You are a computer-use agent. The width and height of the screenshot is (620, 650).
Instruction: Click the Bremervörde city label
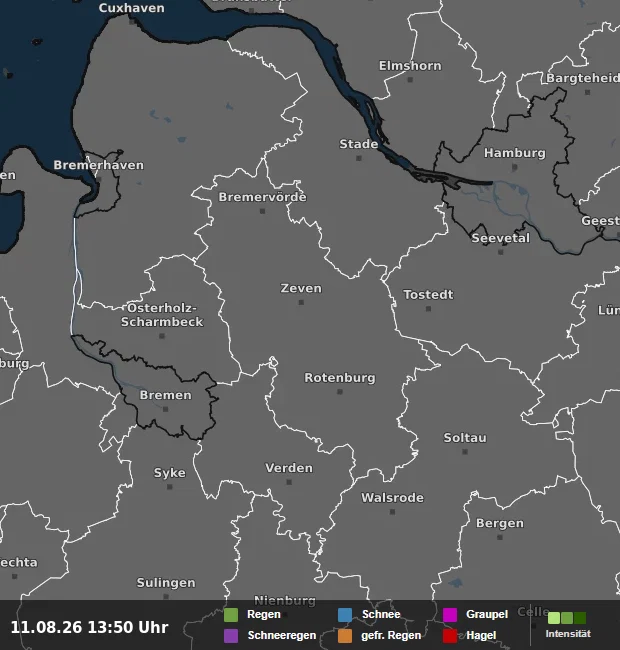(x=263, y=197)
